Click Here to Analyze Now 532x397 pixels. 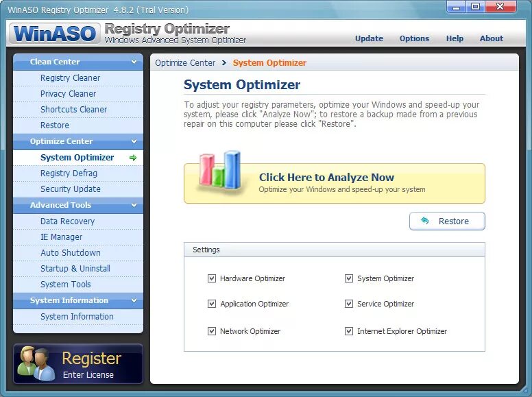click(334, 184)
